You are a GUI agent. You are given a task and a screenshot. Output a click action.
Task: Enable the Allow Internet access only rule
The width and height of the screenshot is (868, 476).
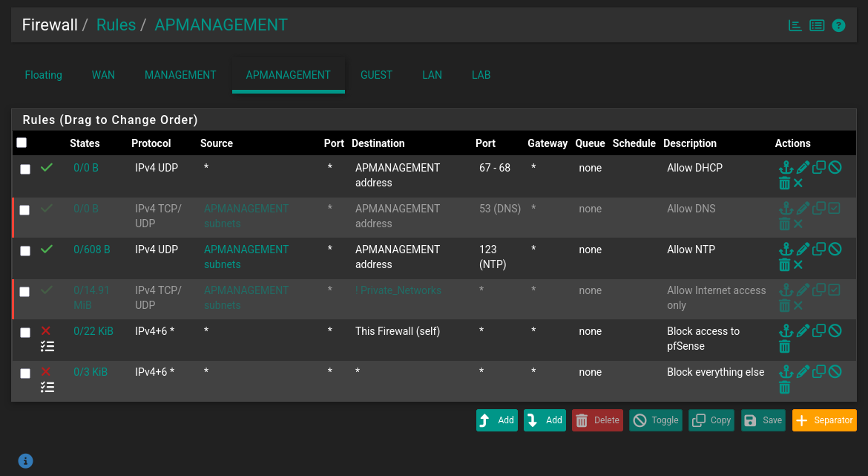(x=835, y=290)
